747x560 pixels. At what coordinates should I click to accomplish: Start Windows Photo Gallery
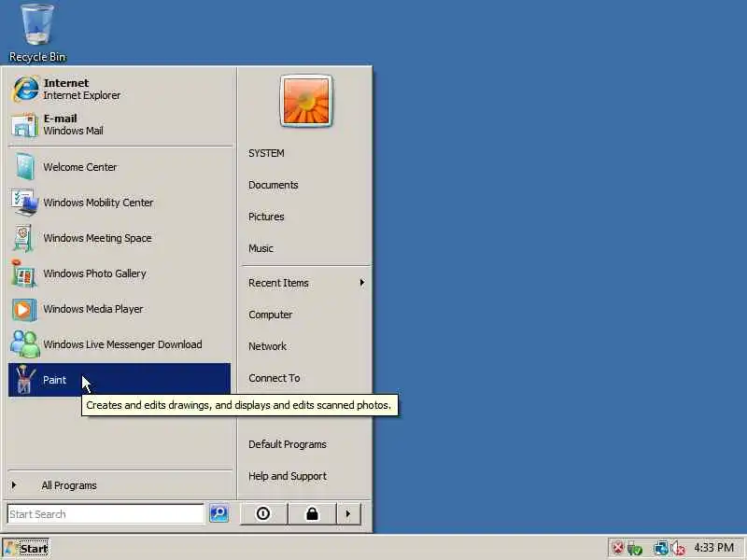(120, 273)
